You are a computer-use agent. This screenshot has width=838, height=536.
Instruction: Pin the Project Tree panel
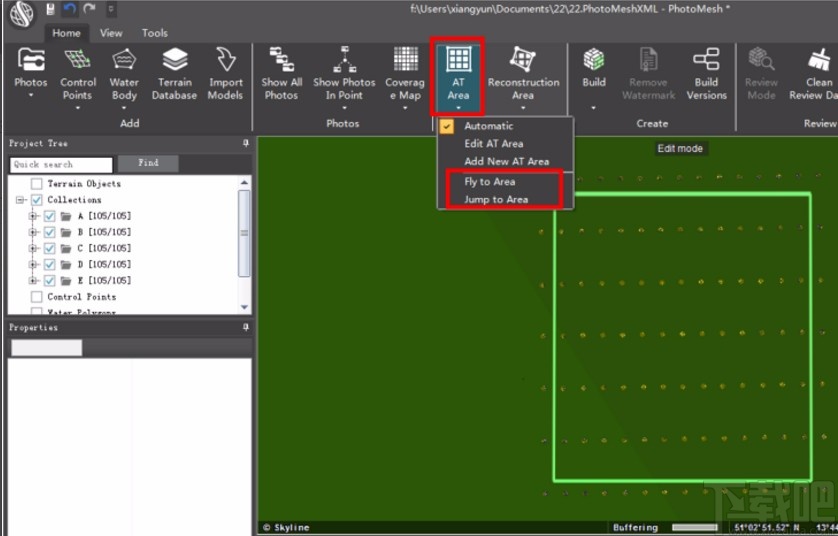(245, 143)
